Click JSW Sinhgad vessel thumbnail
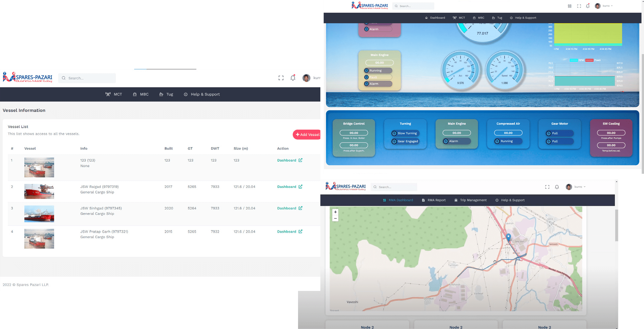 click(39, 214)
